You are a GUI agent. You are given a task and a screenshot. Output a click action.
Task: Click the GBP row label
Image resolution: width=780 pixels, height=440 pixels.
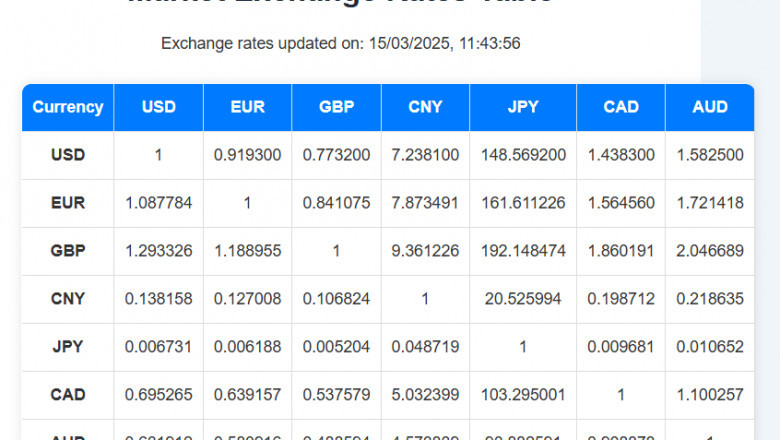68,251
